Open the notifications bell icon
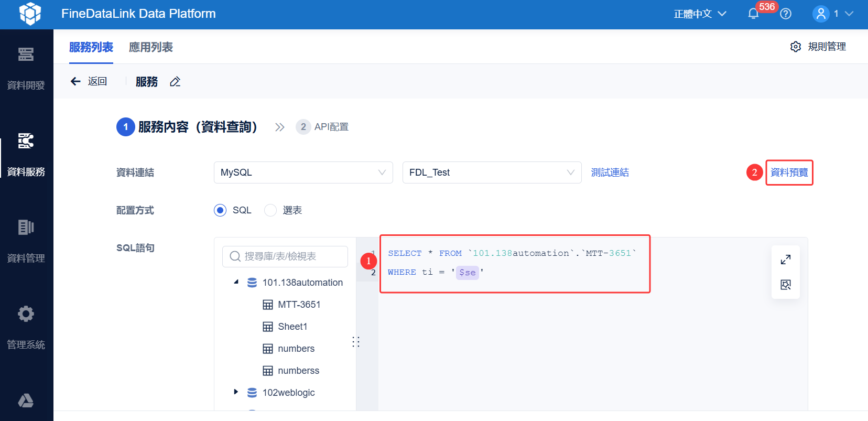This screenshot has height=421, width=868. click(753, 14)
